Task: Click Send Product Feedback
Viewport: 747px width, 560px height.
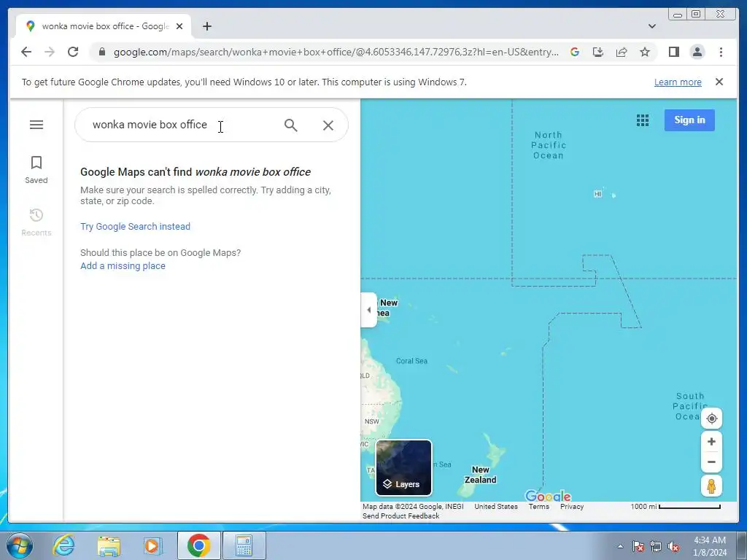Action: [x=400, y=516]
